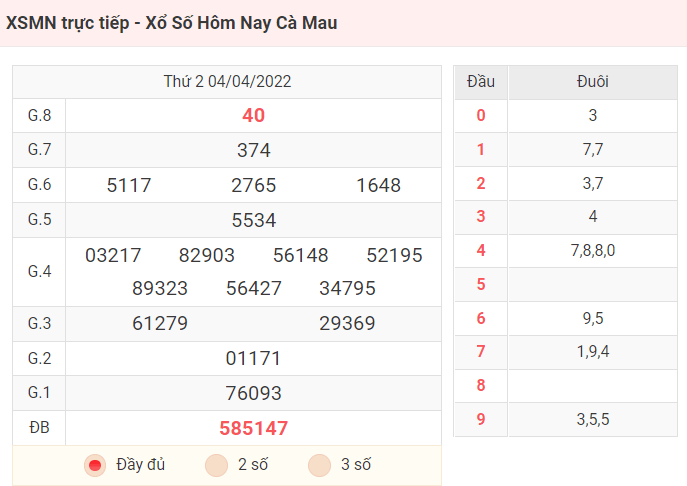
Task: Select the Đầy đủ radio button
Action: click(x=95, y=465)
